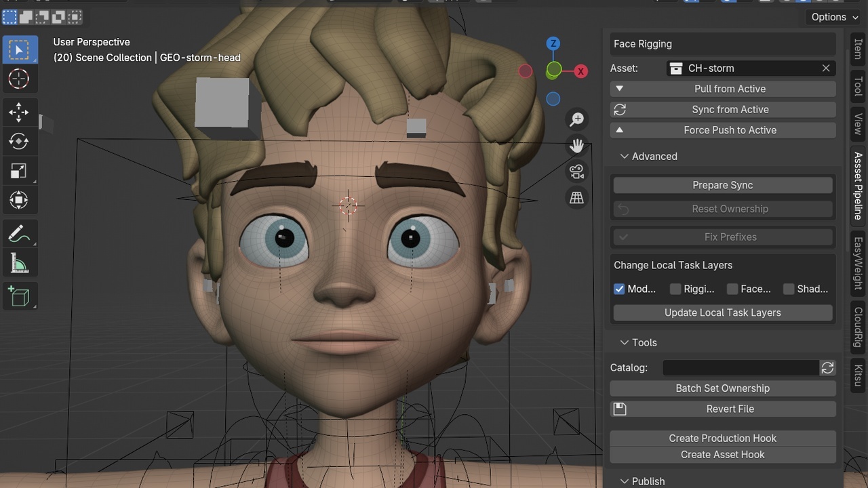Click Create Asset Hook button
Image resolution: width=868 pixels, height=488 pixels.
coord(723,455)
